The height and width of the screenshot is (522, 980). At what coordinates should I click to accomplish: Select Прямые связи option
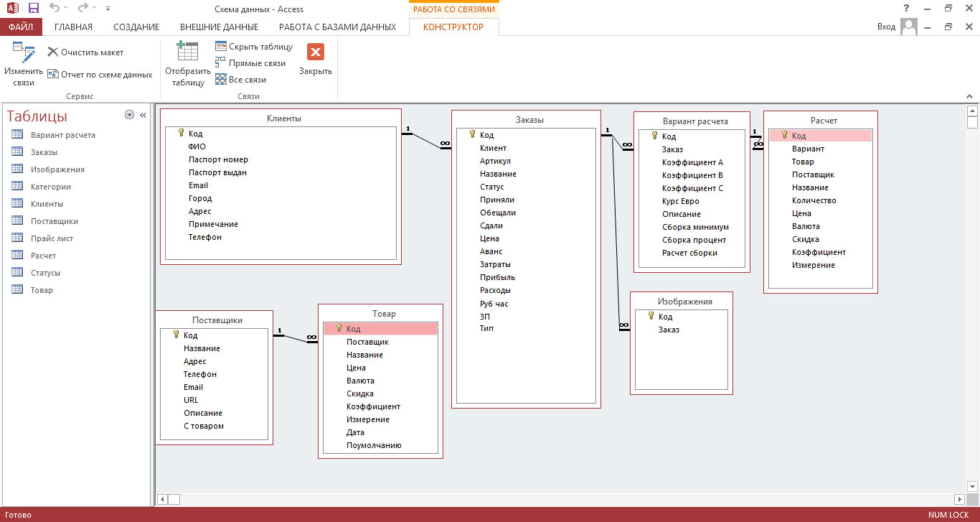point(250,63)
